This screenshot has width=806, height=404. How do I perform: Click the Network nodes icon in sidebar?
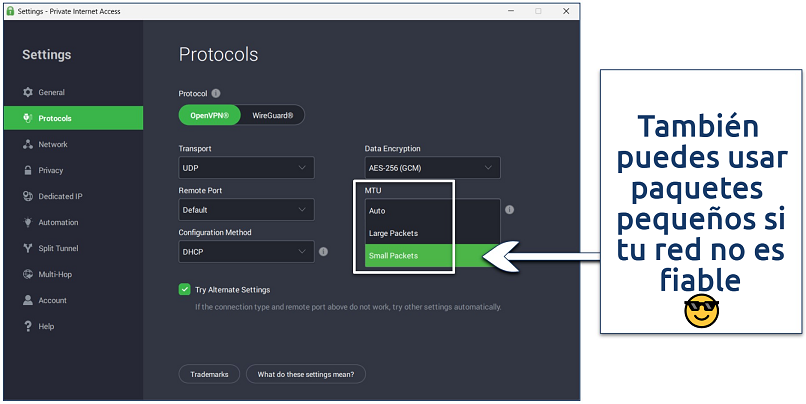[x=28, y=144]
